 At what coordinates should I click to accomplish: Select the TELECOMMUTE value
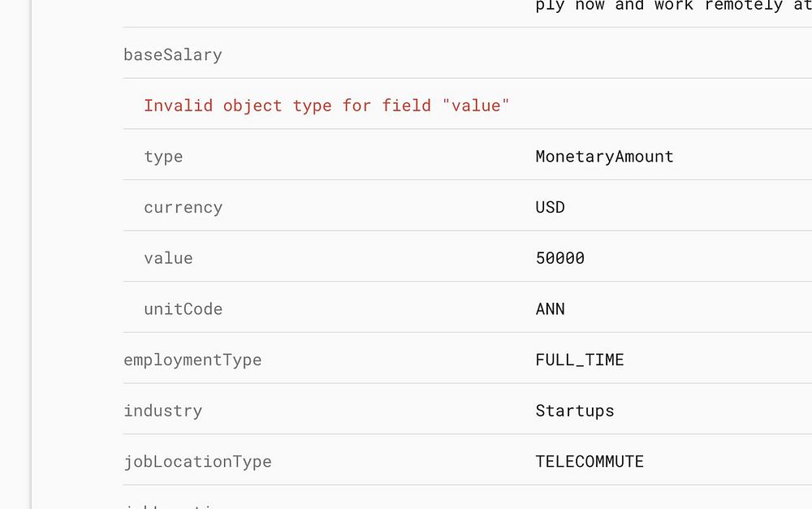pyautogui.click(x=590, y=462)
